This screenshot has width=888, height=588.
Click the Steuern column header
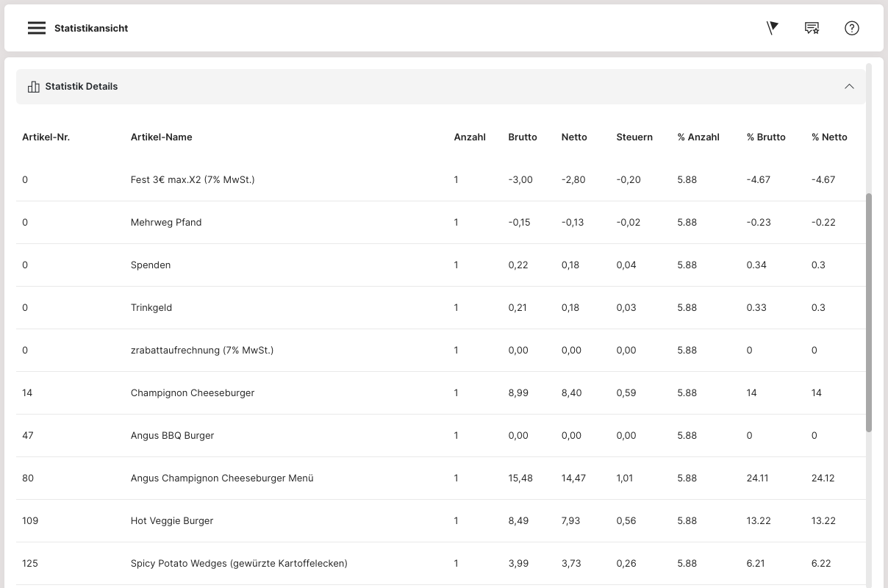(x=634, y=137)
